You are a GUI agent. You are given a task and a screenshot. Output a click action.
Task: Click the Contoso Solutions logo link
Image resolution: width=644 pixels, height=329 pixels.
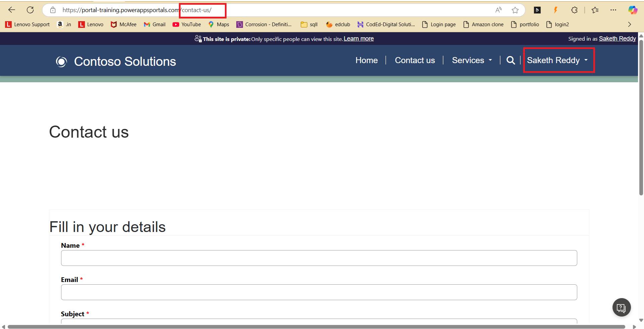116,61
